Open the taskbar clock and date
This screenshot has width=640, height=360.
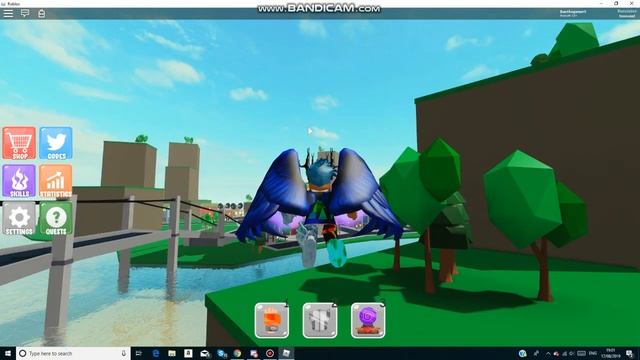[x=611, y=353]
